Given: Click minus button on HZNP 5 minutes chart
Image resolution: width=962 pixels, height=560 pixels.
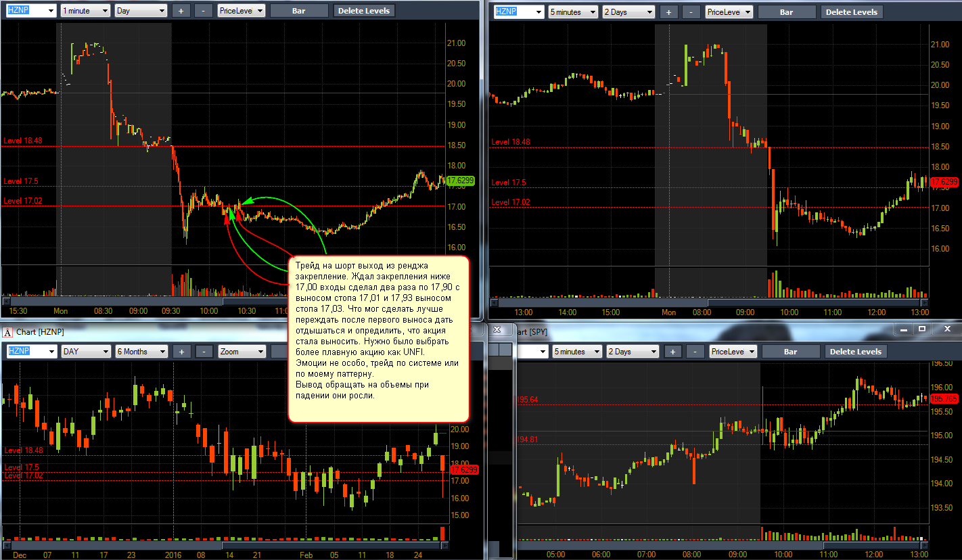Looking at the screenshot, I should click(x=691, y=12).
